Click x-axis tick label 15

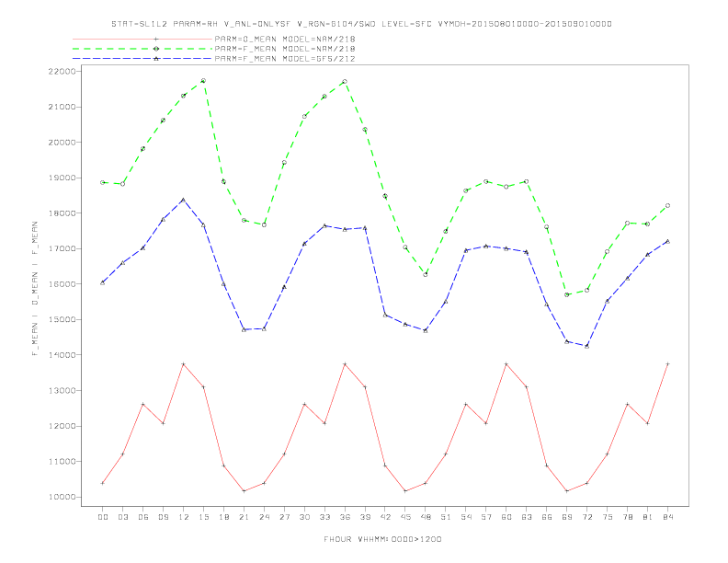point(203,517)
